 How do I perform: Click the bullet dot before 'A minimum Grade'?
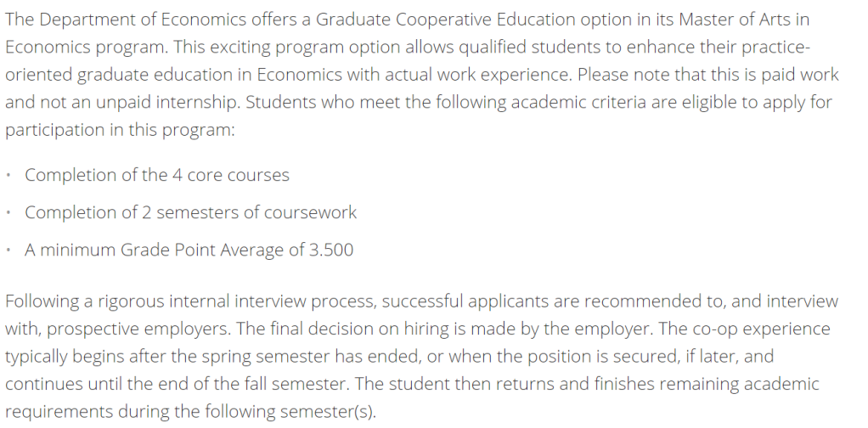click(x=8, y=251)
